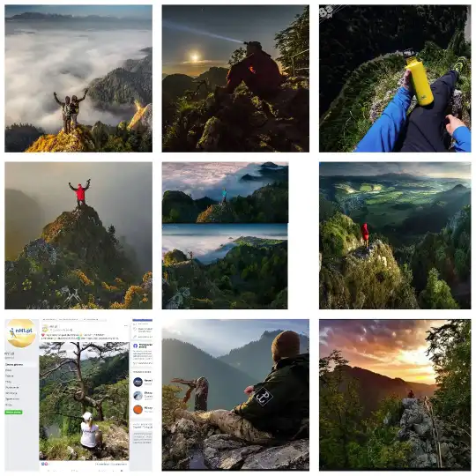
Task: Click the Facebook logo icon in right column
Action: (x=136, y=346)
